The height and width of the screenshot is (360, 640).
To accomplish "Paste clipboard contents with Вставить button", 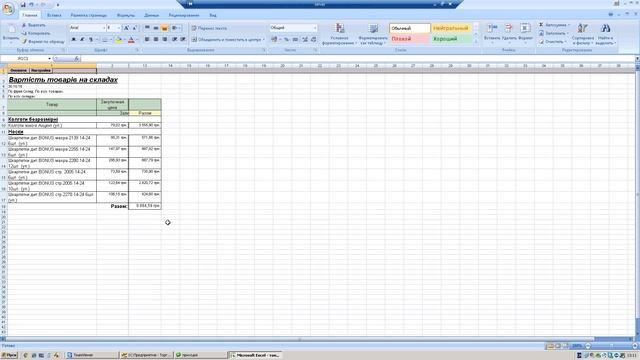I will 11,32.
